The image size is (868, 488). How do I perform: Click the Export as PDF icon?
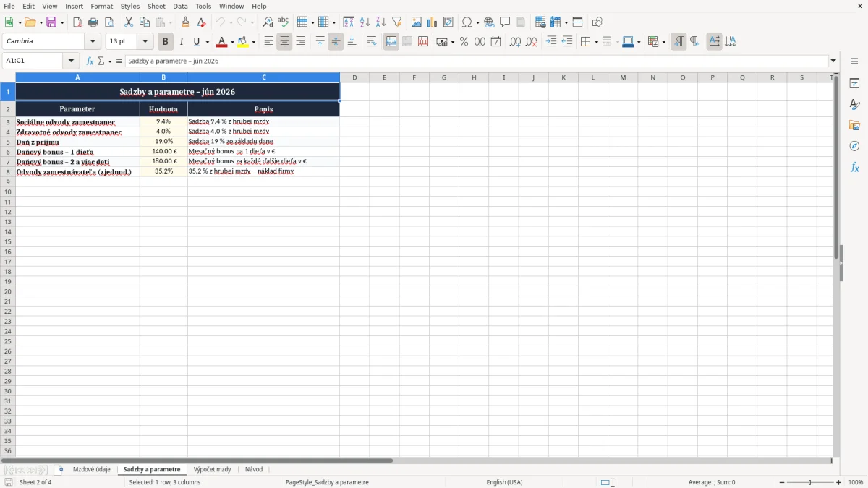point(77,22)
